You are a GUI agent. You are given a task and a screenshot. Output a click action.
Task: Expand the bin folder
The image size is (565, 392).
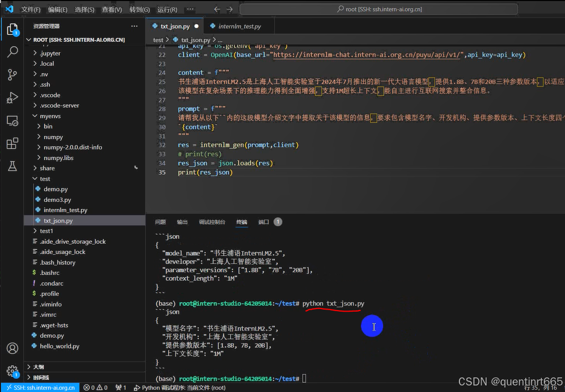pyautogui.click(x=48, y=126)
